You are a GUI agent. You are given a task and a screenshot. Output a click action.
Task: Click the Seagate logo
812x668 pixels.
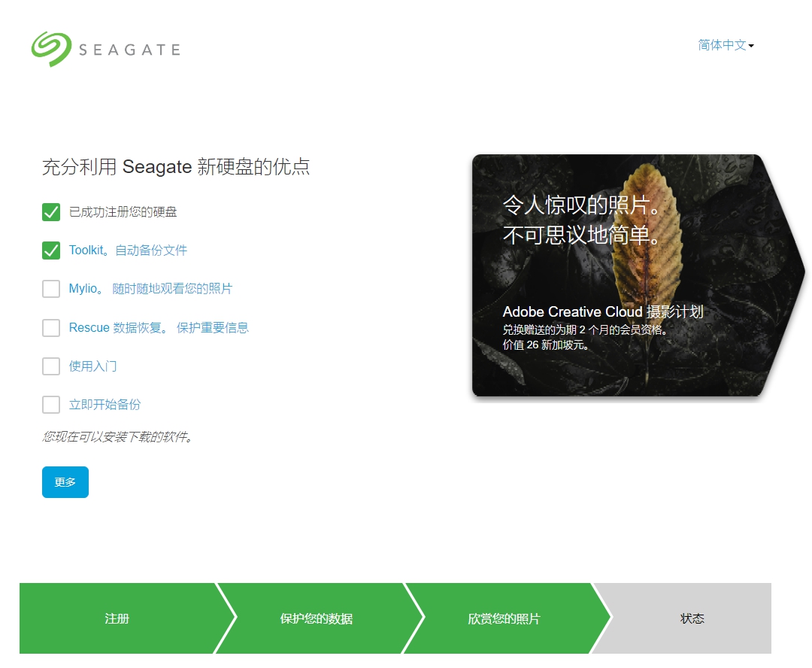106,49
